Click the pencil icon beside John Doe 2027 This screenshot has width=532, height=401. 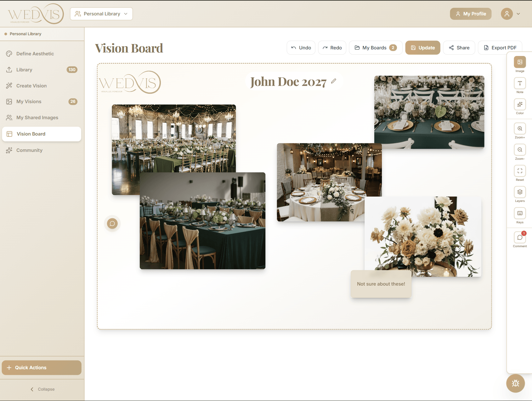(334, 81)
